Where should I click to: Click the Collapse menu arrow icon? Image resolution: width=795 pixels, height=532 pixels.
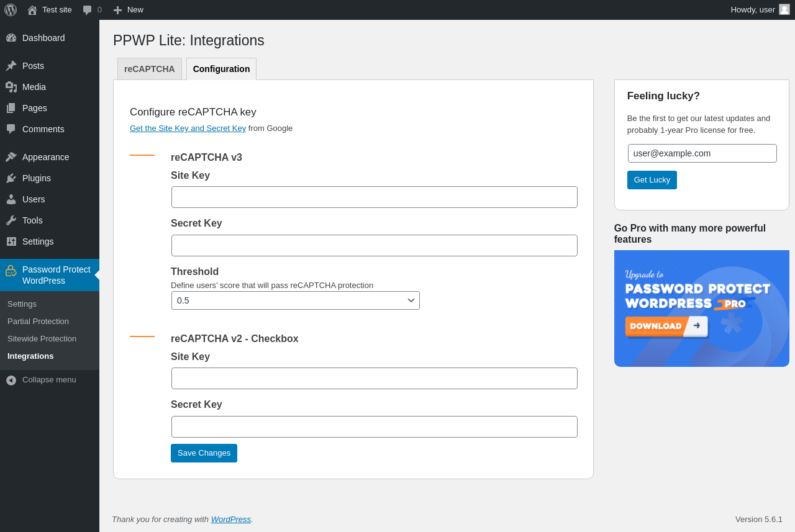pyautogui.click(x=11, y=380)
